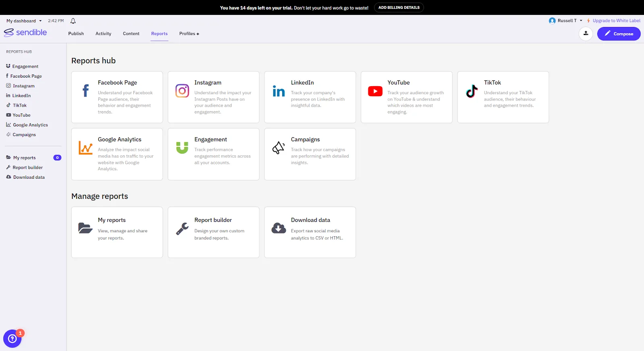Open Google Analytics chart icon card
This screenshot has width=644, height=351.
tap(85, 148)
